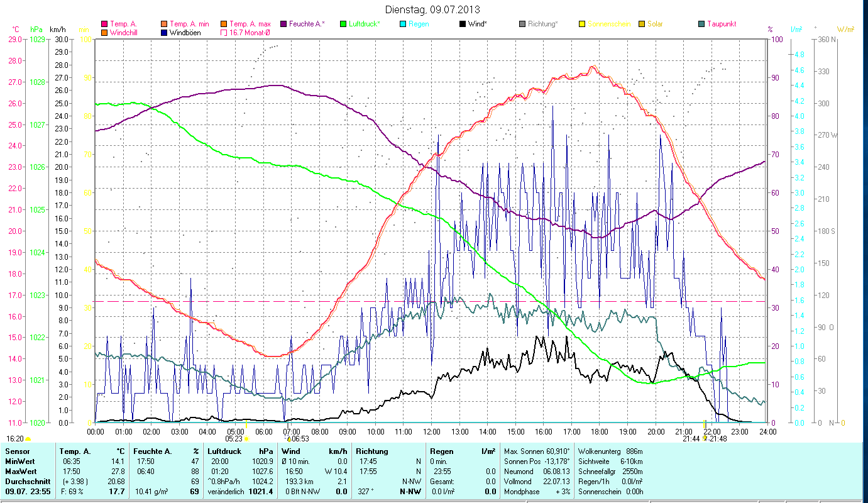Click the maximum temperature value 27.8

[x=118, y=472]
